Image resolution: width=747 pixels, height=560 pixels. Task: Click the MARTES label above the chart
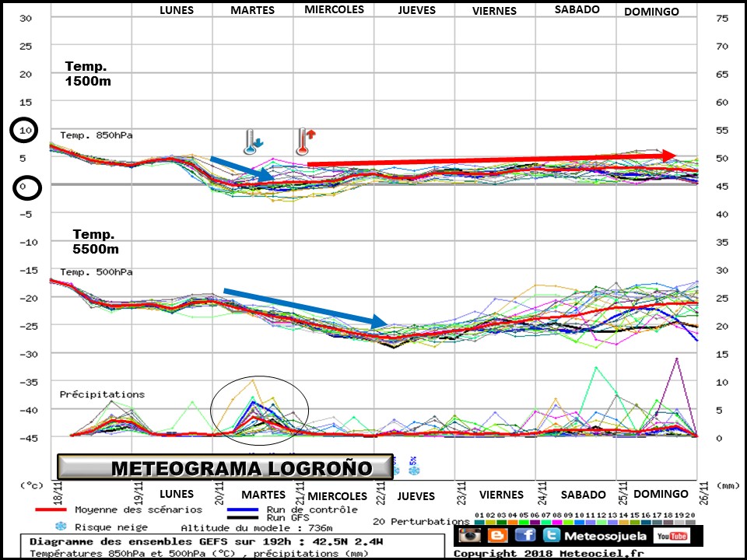[x=252, y=10]
